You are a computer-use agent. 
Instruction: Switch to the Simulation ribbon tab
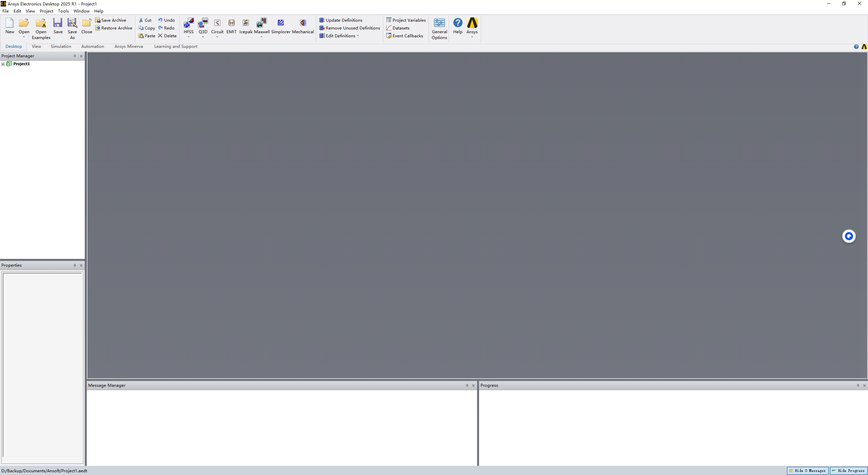[61, 46]
